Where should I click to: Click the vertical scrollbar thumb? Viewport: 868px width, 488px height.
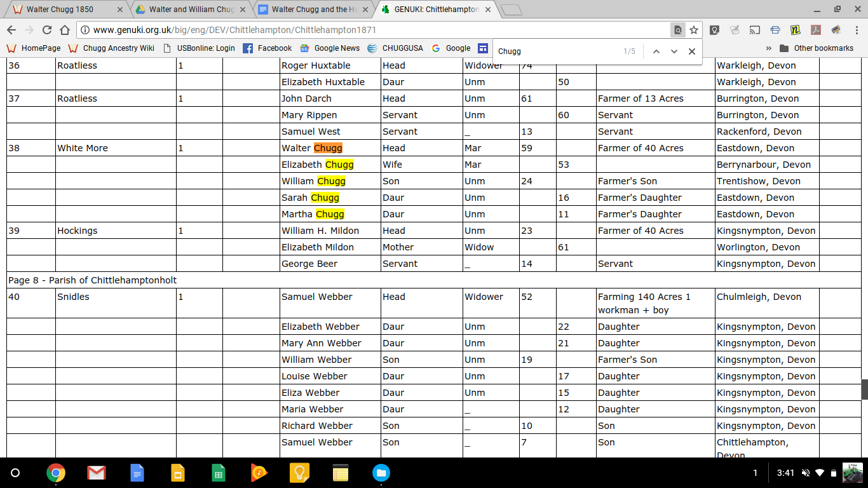(x=864, y=390)
